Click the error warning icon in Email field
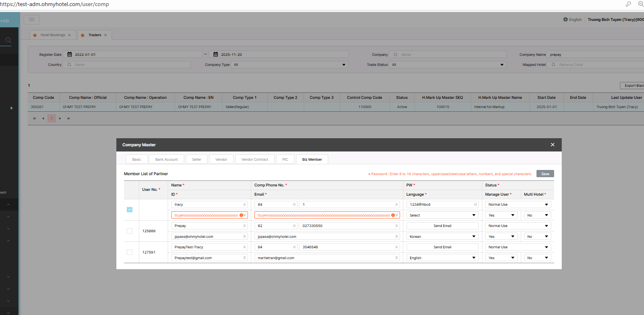This screenshot has width=644, height=315. pos(393,215)
